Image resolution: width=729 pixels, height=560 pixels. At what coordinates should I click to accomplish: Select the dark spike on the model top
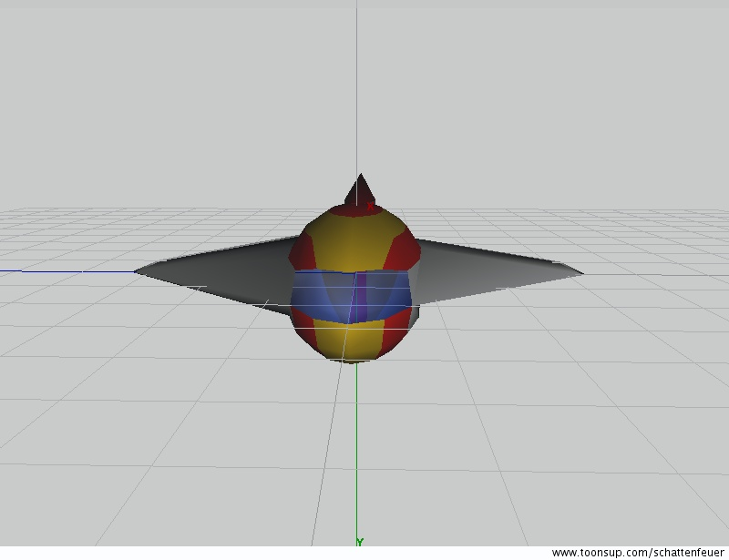point(360,189)
